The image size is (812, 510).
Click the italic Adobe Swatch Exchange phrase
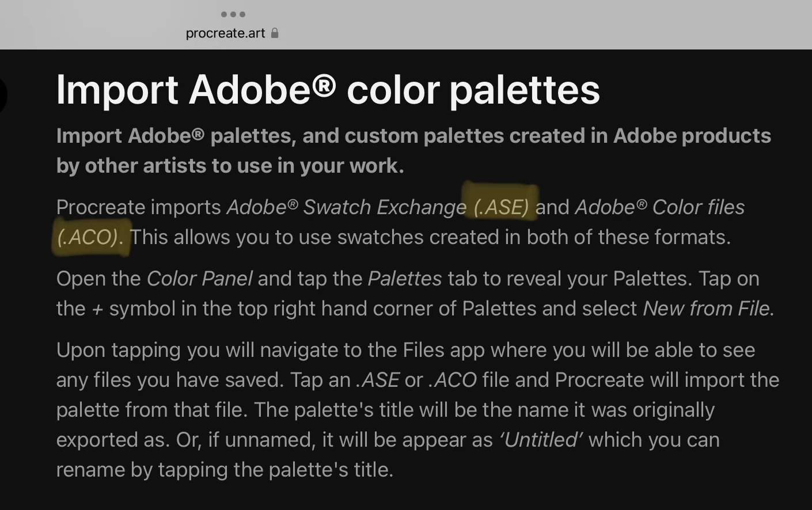pos(347,207)
